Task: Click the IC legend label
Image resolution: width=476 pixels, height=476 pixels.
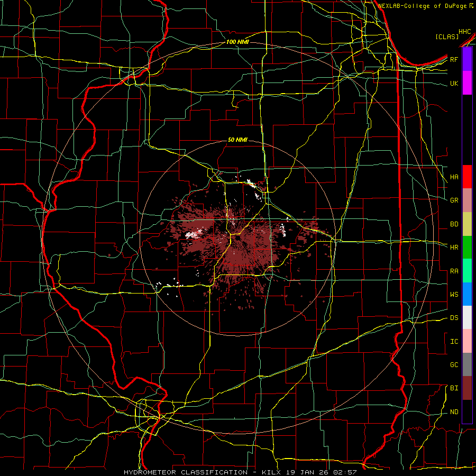Action: (454, 342)
